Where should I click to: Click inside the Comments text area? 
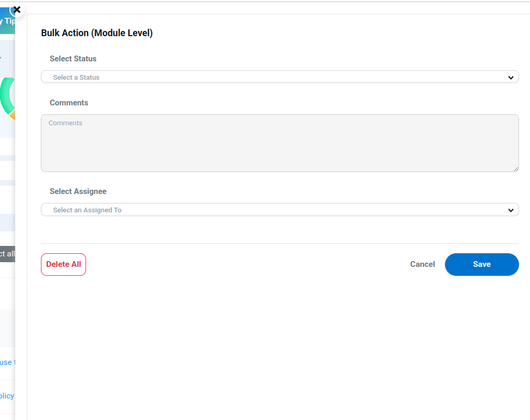point(280,143)
